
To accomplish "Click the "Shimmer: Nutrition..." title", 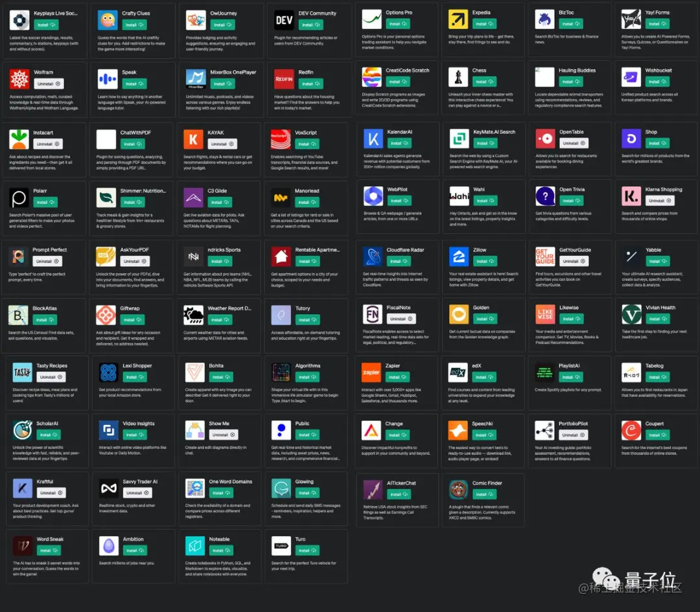I will click(x=143, y=191).
